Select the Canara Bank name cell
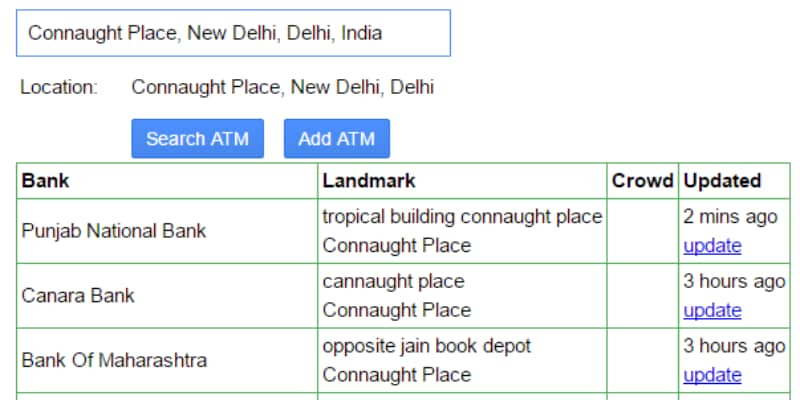Viewport: 800px width, 400px height. coord(167,295)
